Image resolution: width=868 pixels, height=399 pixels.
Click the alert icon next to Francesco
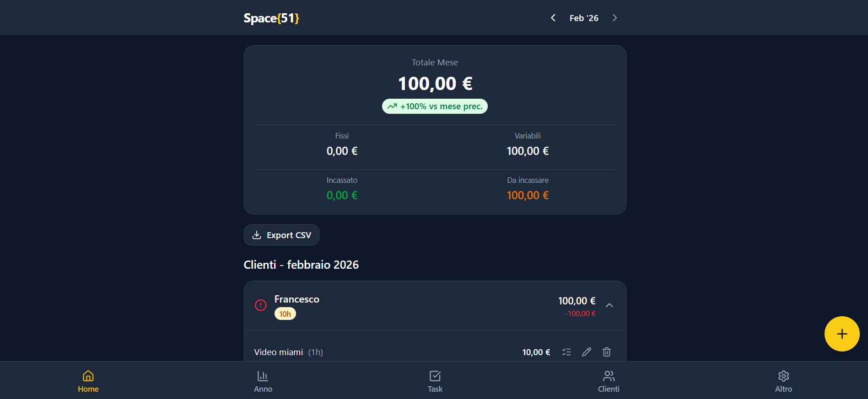(260, 305)
